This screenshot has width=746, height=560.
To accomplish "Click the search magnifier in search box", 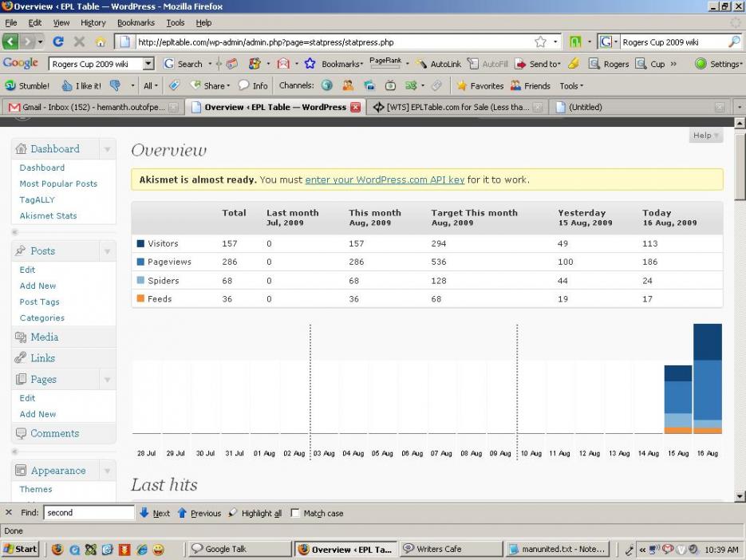I will pyautogui.click(x=733, y=42).
